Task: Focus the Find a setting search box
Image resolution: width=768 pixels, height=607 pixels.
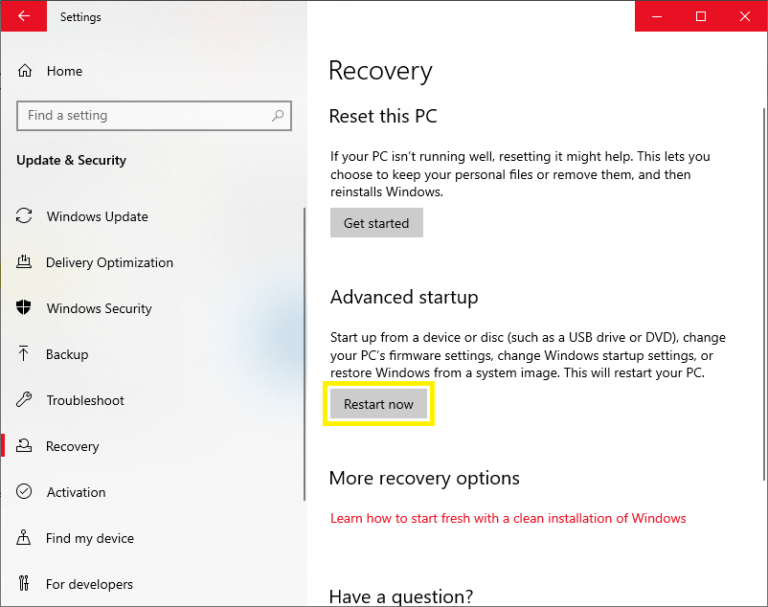Action: tap(154, 116)
